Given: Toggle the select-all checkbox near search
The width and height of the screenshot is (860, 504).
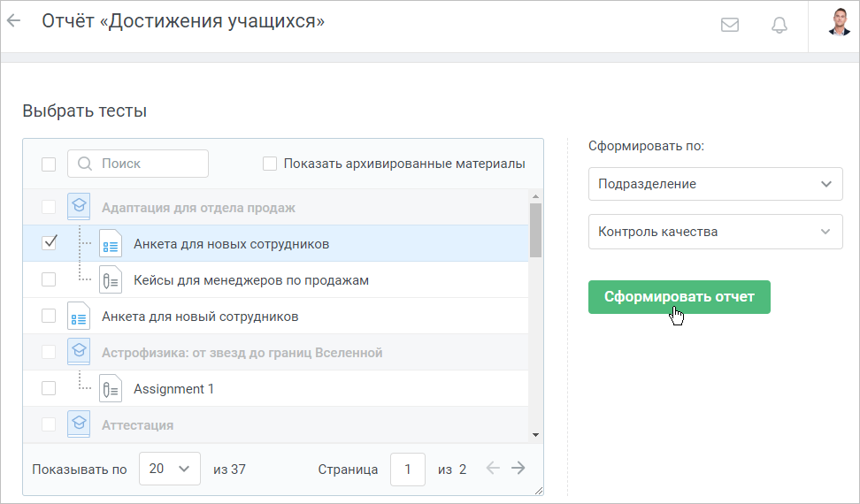Looking at the screenshot, I should coord(49,164).
